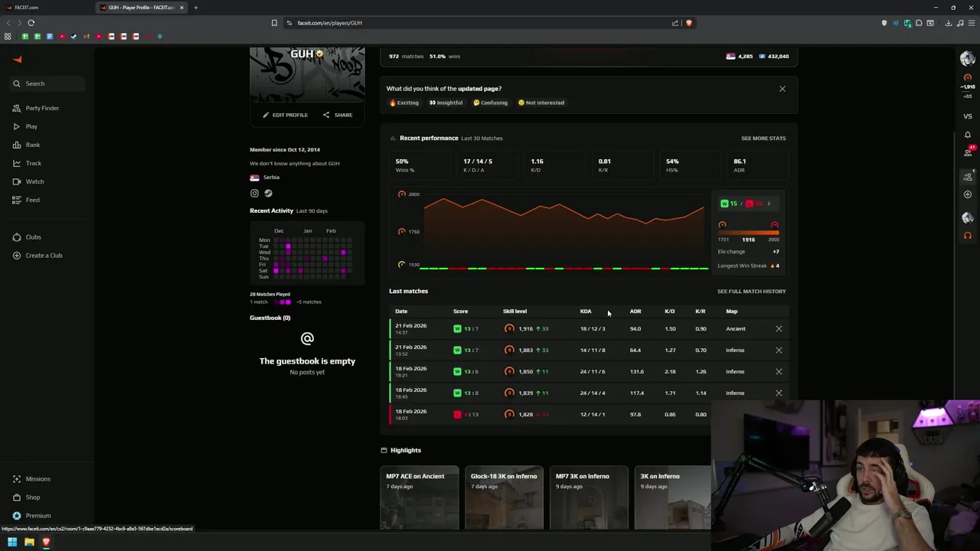
Task: Choose Not interested feedback option
Action: (x=541, y=103)
